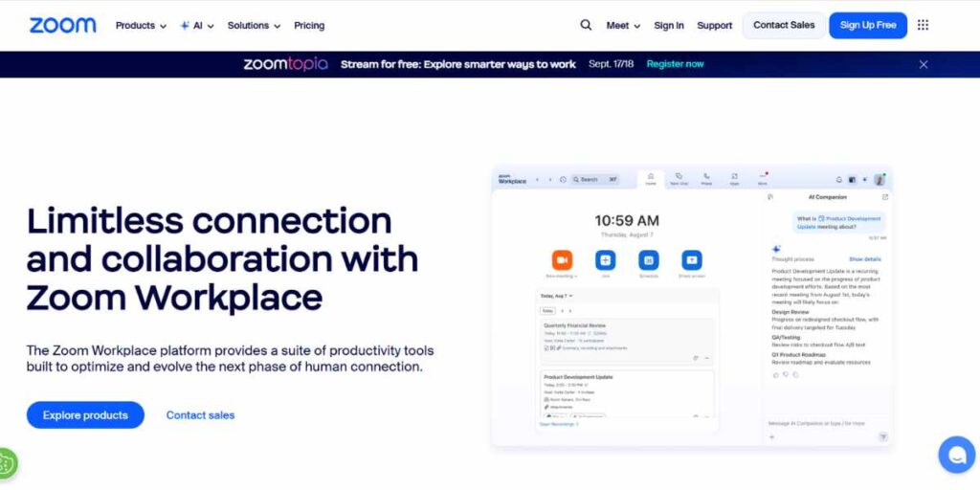Click the Today button in calendar preview

click(x=547, y=311)
